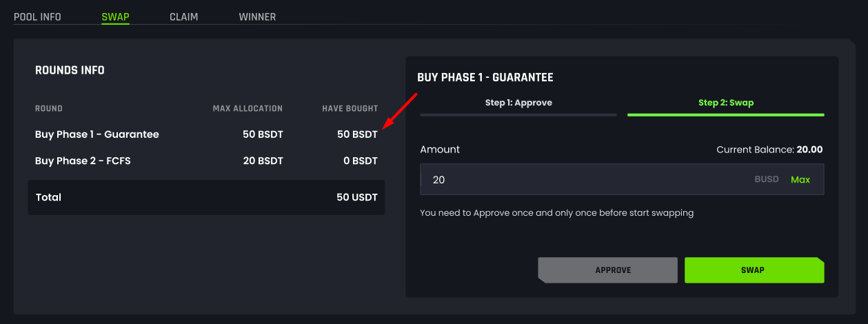868x324 pixels.
Task: Click the BUSD currency label in input
Action: [766, 179]
